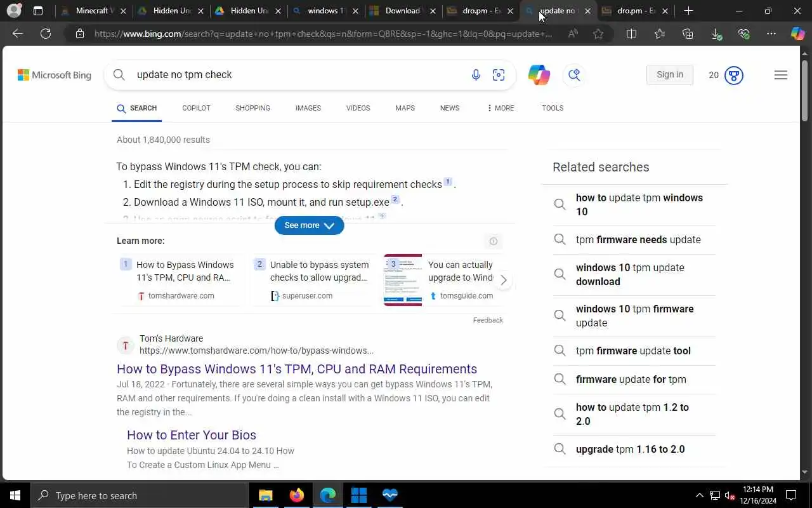
Task: Add this page to favorites star
Action: coord(598,34)
